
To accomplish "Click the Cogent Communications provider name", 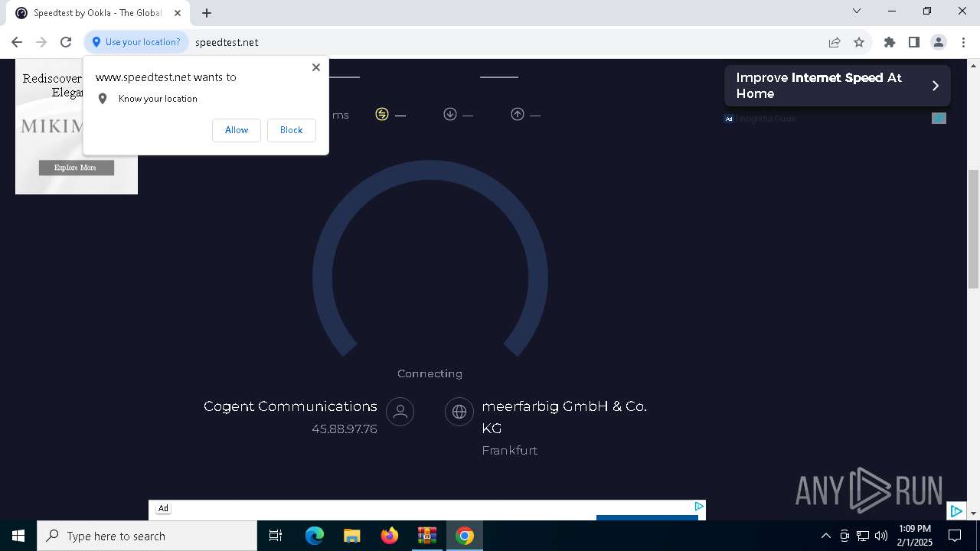I will (x=290, y=406).
